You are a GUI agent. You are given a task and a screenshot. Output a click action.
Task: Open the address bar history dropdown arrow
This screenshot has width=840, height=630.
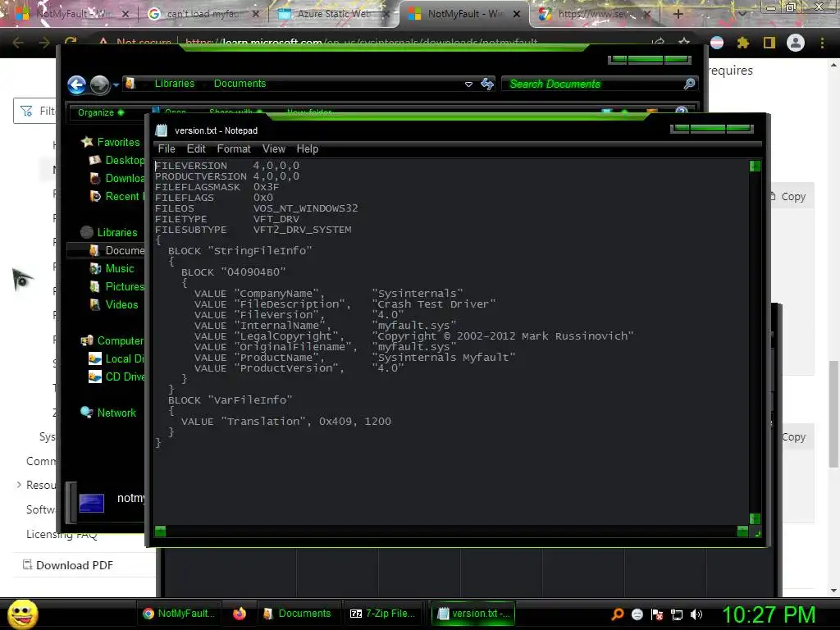coord(468,84)
